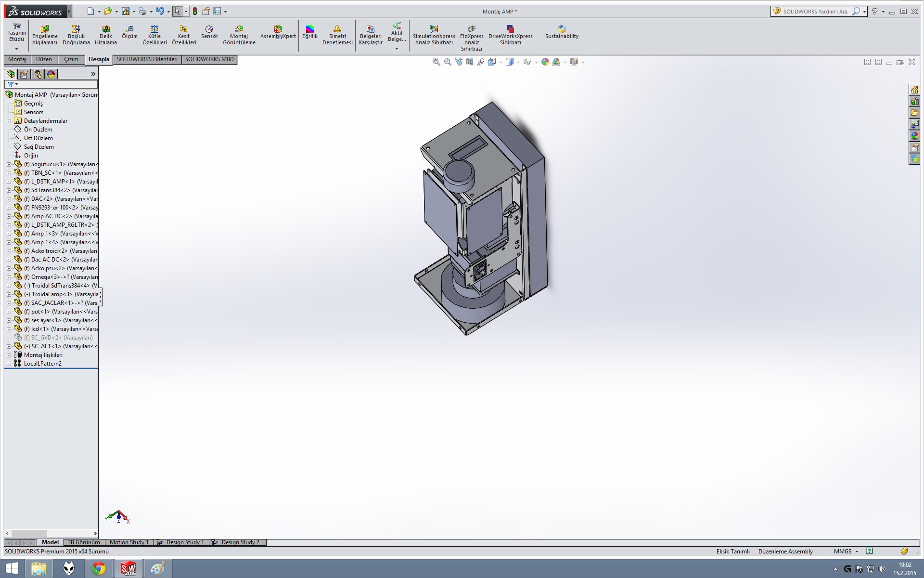Viewport: 924px width, 578px height.
Task: Toggle Eğrilik curvature display
Action: (310, 32)
